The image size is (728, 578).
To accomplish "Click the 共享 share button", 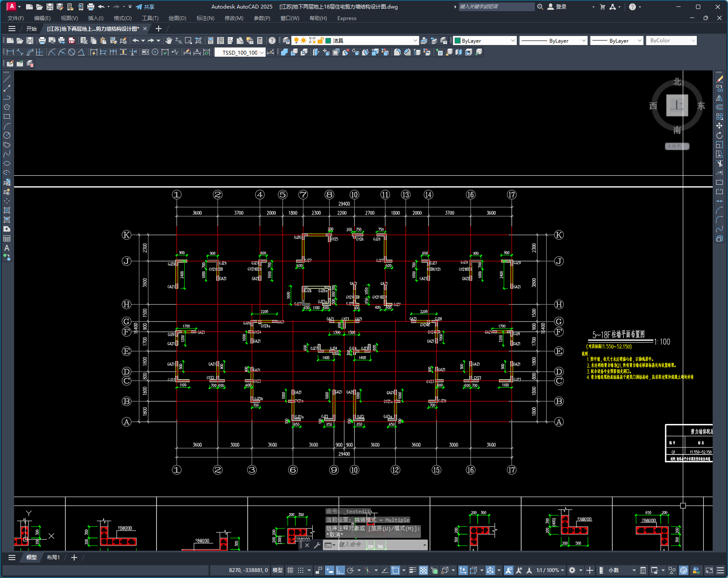I will 145,7.
